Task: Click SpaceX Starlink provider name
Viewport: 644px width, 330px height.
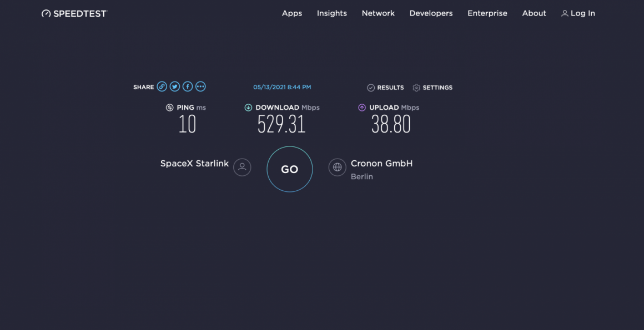Action: pyautogui.click(x=194, y=164)
